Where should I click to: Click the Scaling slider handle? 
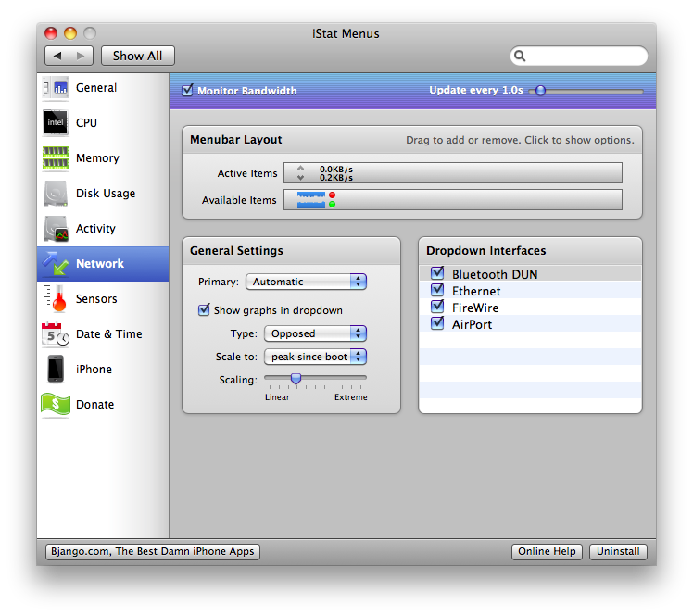point(296,379)
